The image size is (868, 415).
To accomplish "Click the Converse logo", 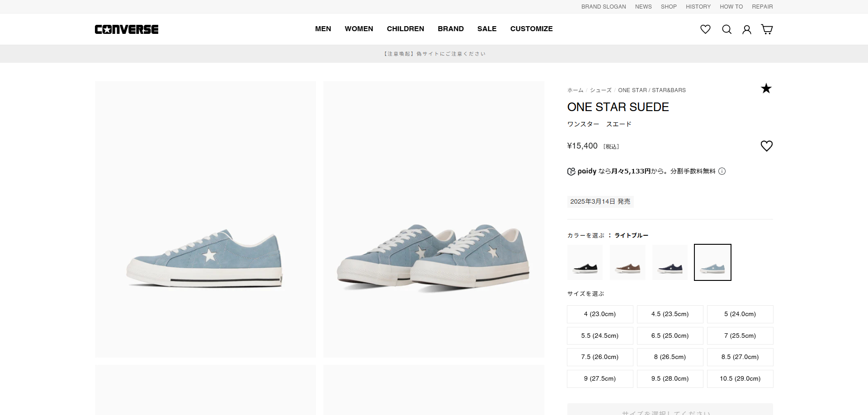I will click(x=126, y=29).
